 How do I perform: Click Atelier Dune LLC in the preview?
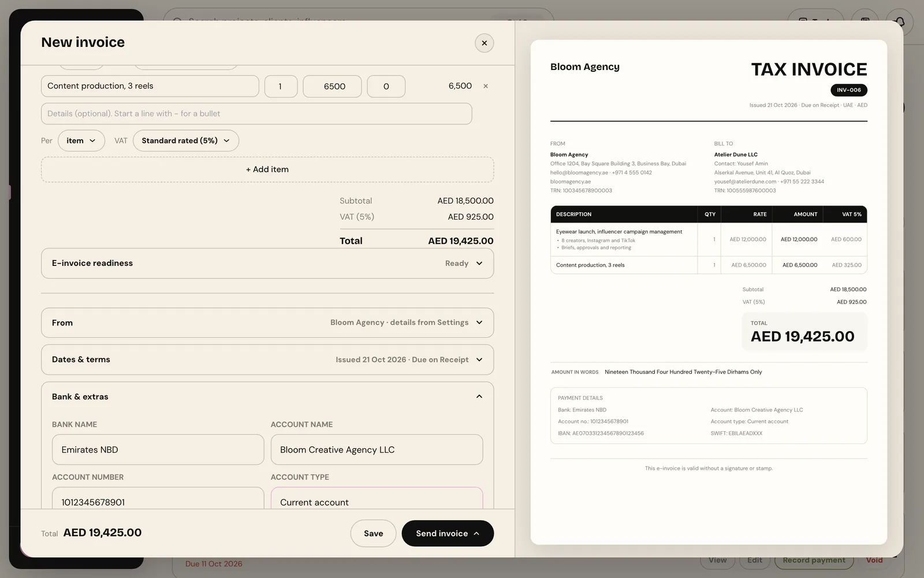[x=736, y=154]
